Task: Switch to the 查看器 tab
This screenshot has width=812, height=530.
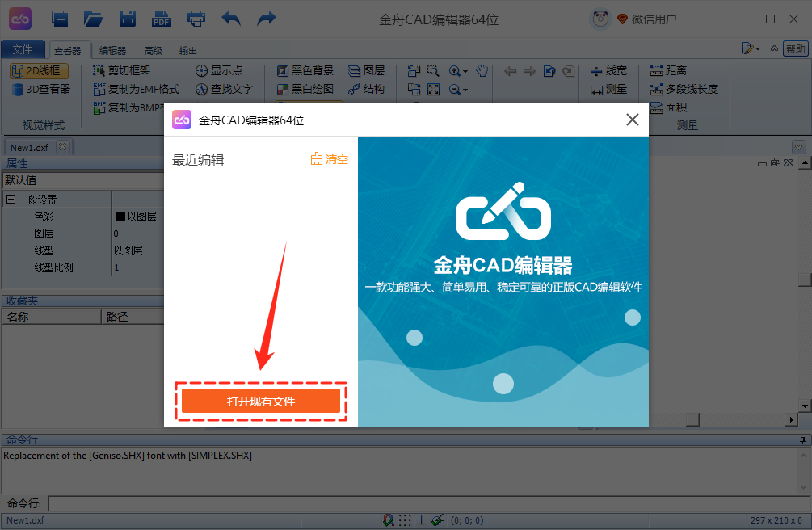Action: (68, 50)
